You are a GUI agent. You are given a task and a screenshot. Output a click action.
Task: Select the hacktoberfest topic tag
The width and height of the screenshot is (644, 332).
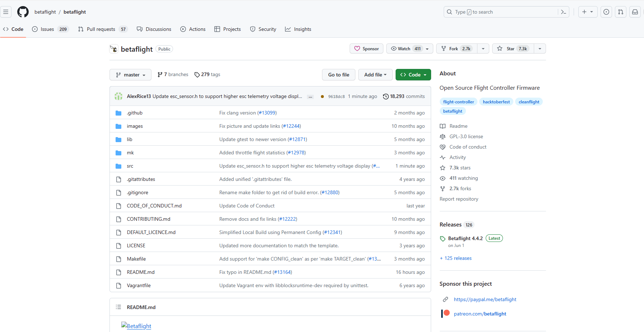496,102
